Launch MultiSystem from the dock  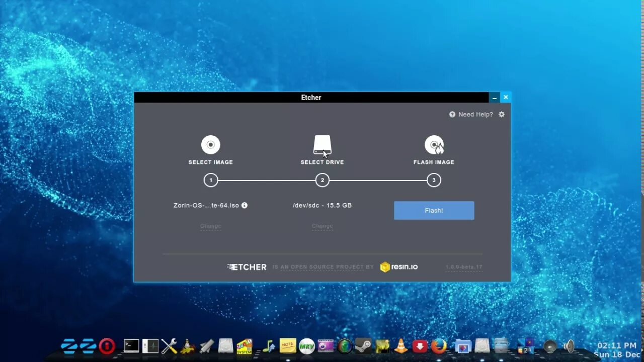[245, 346]
